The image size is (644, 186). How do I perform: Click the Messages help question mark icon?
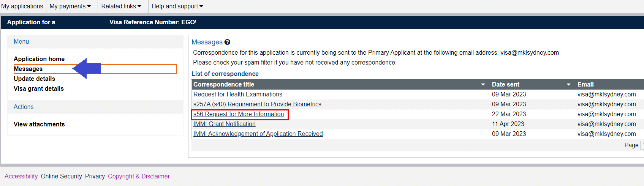click(x=227, y=42)
